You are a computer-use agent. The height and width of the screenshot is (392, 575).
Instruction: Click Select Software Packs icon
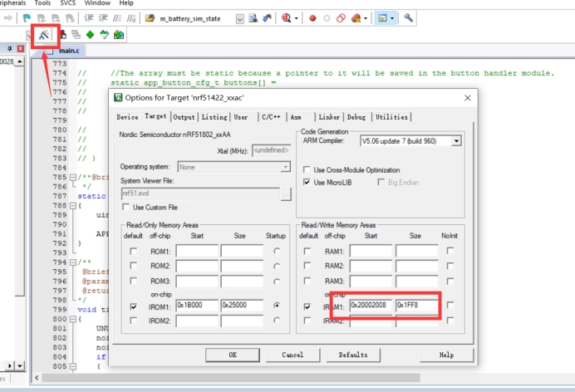[104, 35]
